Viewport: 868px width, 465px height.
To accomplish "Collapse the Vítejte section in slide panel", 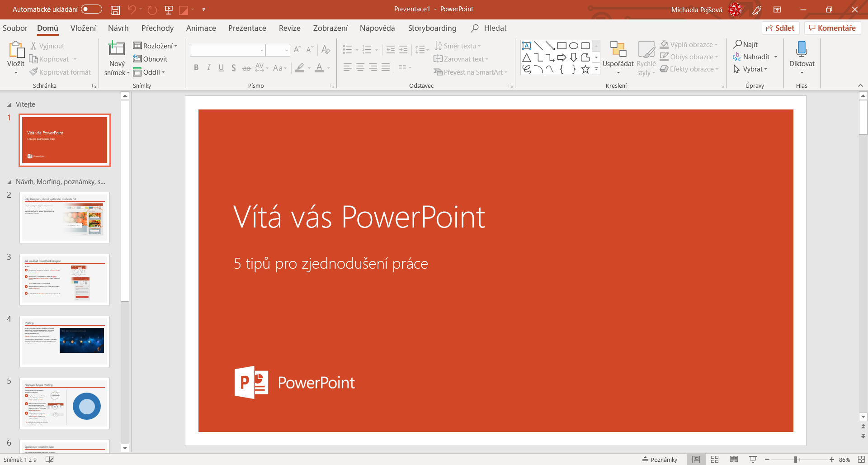I will pyautogui.click(x=9, y=104).
